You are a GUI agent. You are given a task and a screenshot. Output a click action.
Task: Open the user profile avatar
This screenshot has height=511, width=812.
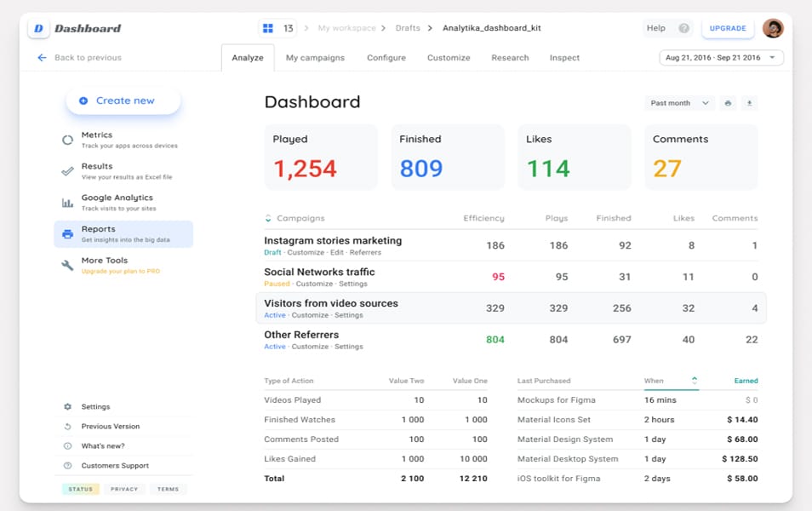pos(773,28)
